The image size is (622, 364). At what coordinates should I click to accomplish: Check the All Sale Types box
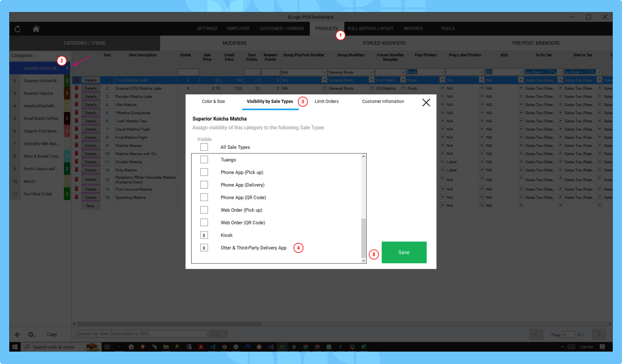204,147
